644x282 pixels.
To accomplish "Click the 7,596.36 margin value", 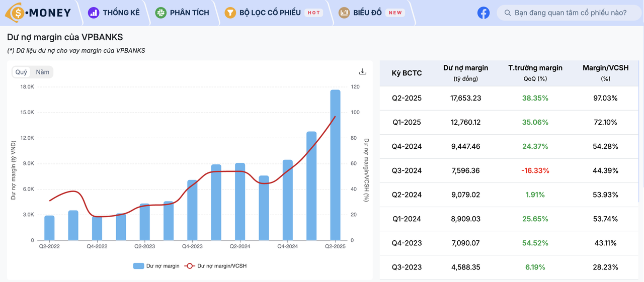I will [x=465, y=170].
